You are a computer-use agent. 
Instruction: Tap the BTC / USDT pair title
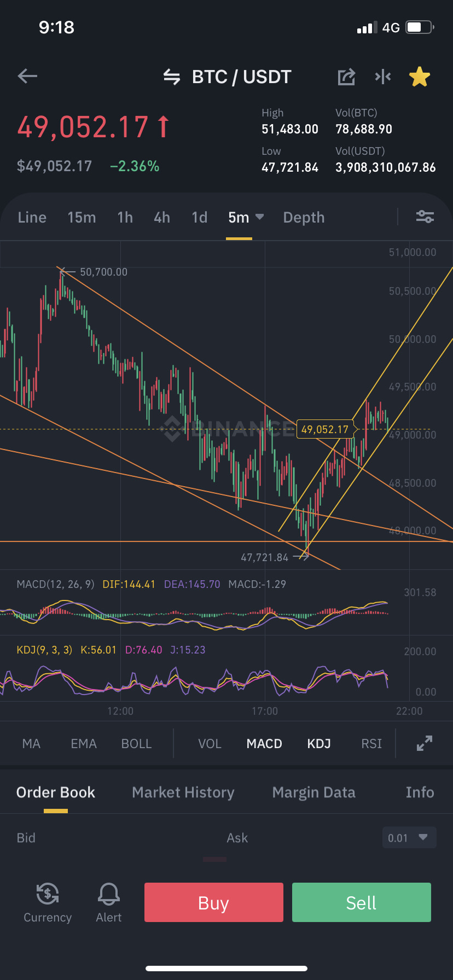point(242,77)
